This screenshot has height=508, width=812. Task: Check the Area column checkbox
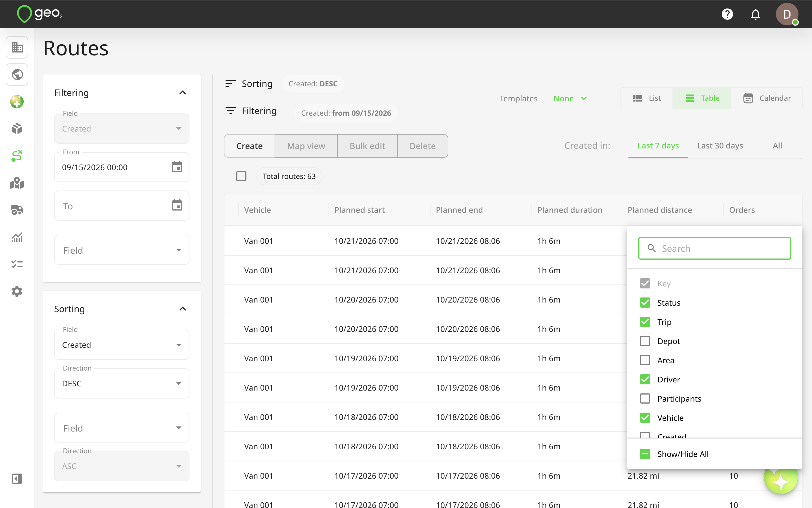pos(645,360)
